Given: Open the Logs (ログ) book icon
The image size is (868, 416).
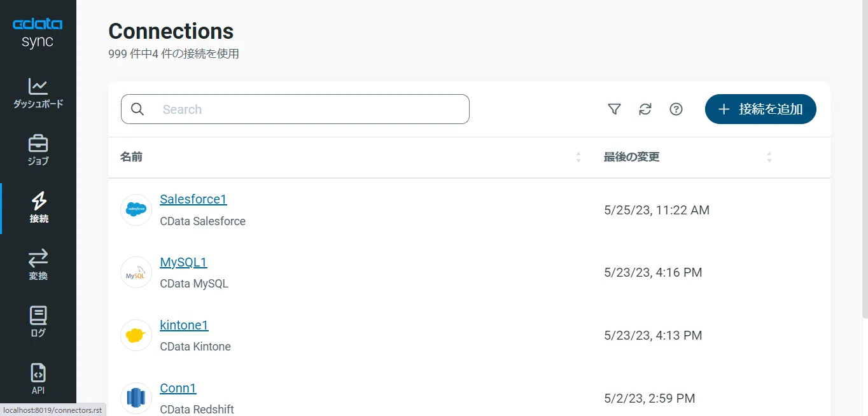Looking at the screenshot, I should click(38, 322).
